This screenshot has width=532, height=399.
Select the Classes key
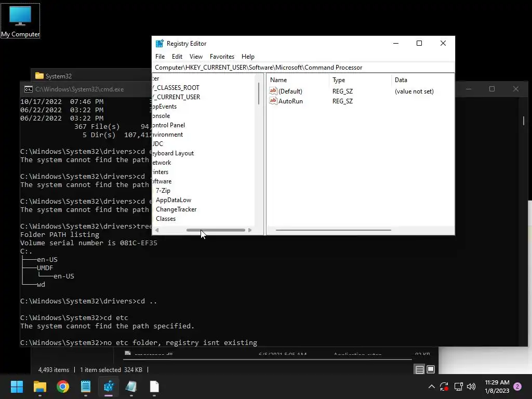coord(166,219)
